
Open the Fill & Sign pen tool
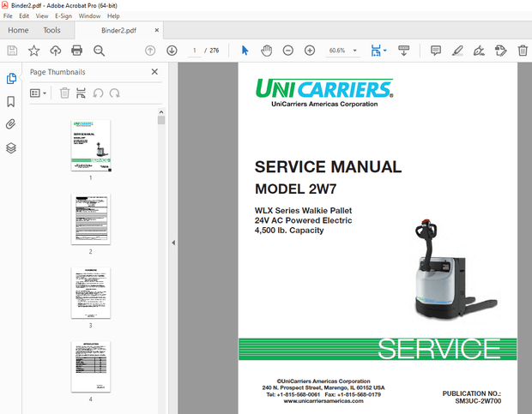click(x=479, y=51)
